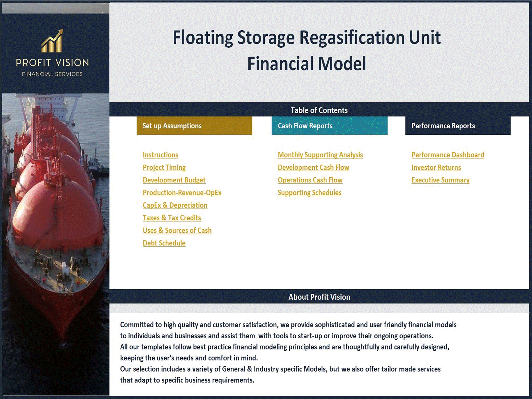Select the Development Budget tab item
Image resolution: width=532 pixels, height=399 pixels.
point(174,180)
